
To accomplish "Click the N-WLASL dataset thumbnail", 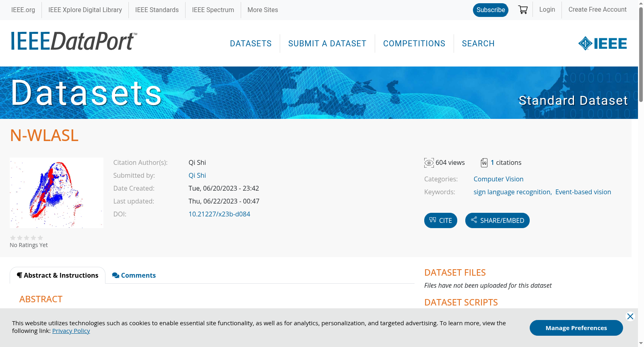I will (x=56, y=193).
